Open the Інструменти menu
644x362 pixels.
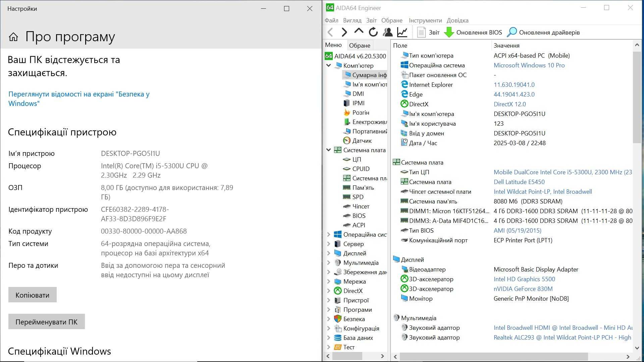click(425, 20)
